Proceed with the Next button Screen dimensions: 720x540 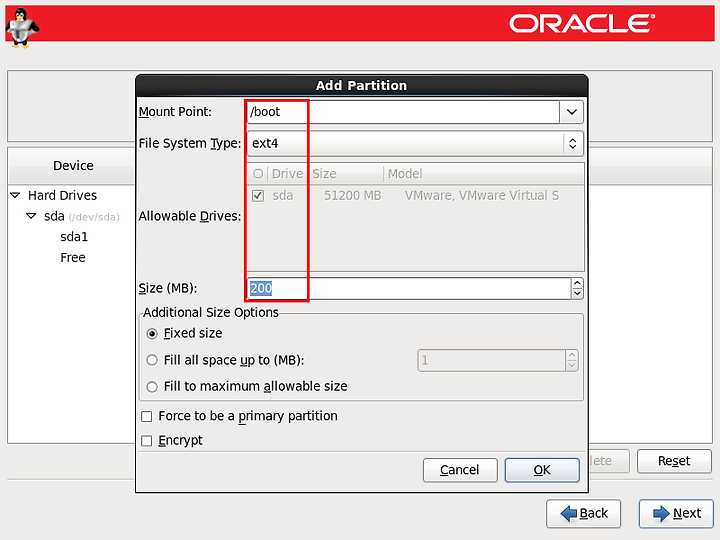(x=676, y=513)
